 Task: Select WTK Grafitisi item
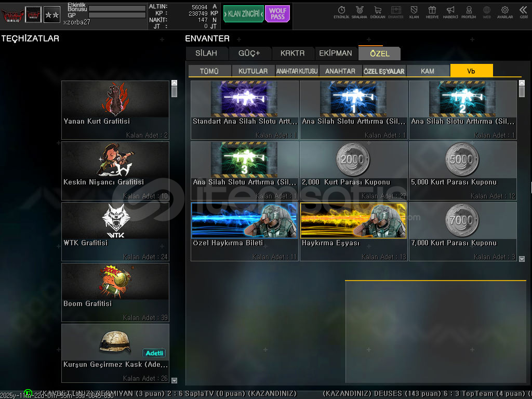click(115, 231)
